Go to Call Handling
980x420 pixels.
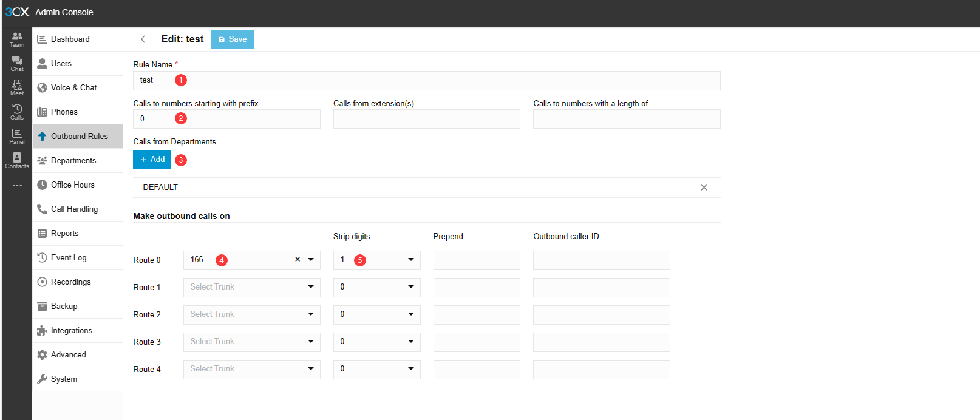[x=78, y=209]
